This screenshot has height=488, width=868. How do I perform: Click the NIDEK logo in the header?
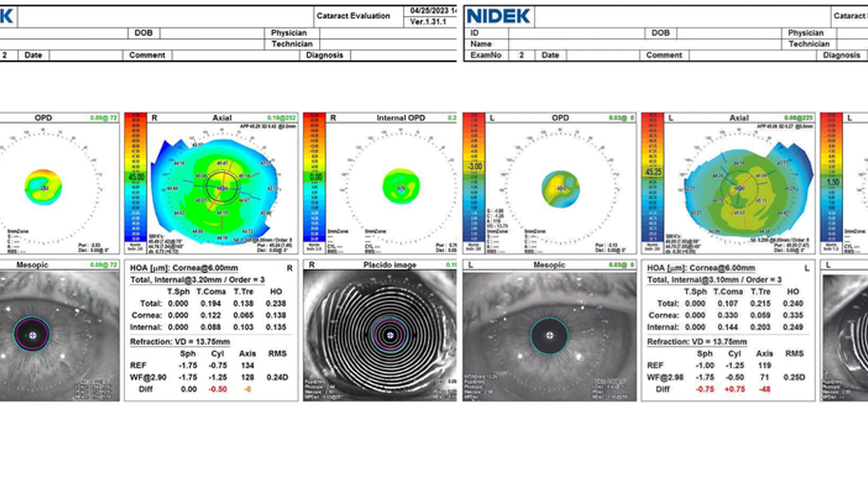point(499,16)
